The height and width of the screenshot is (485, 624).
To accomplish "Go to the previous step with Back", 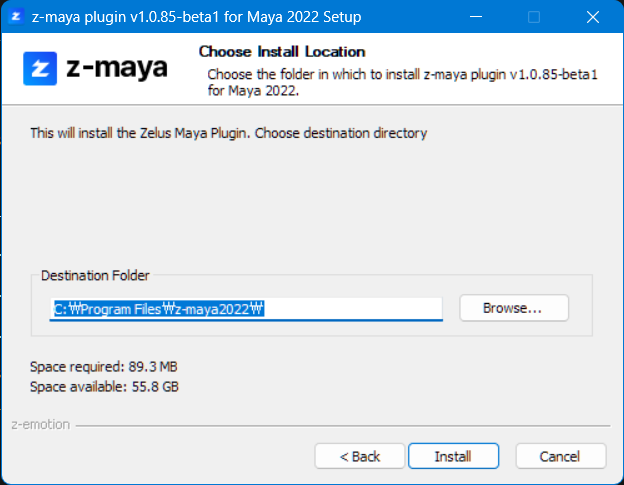I will point(359,456).
